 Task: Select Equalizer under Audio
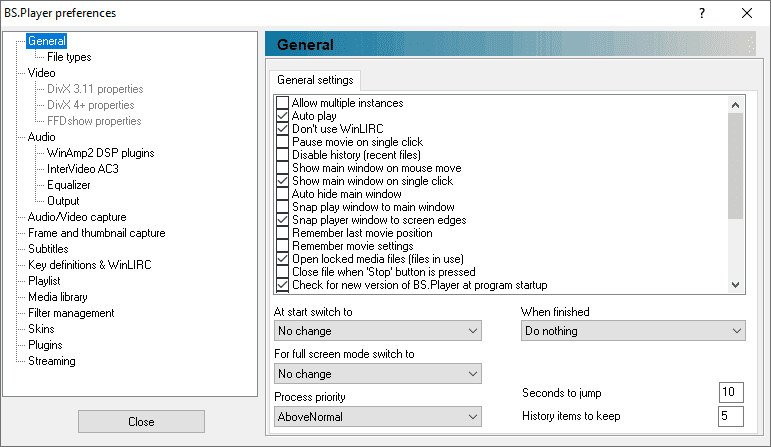tap(68, 185)
